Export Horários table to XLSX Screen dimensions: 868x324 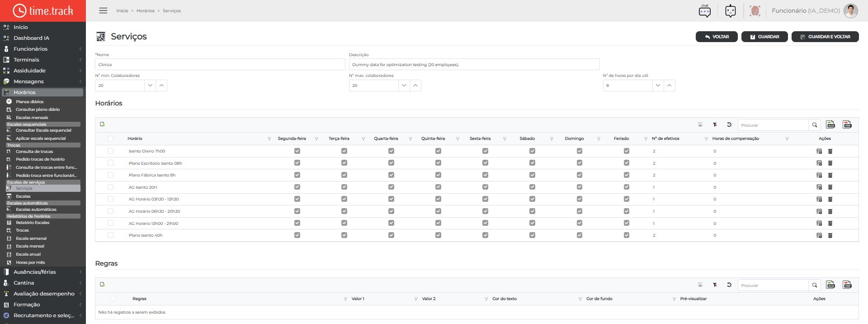point(830,124)
